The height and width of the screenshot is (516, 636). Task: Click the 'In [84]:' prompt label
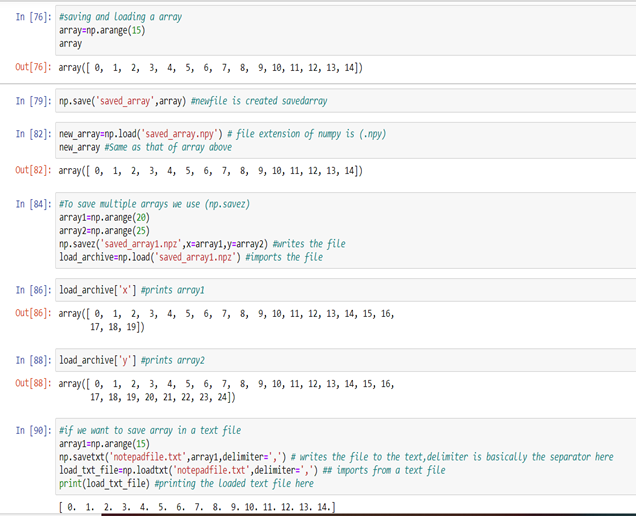tap(34, 204)
